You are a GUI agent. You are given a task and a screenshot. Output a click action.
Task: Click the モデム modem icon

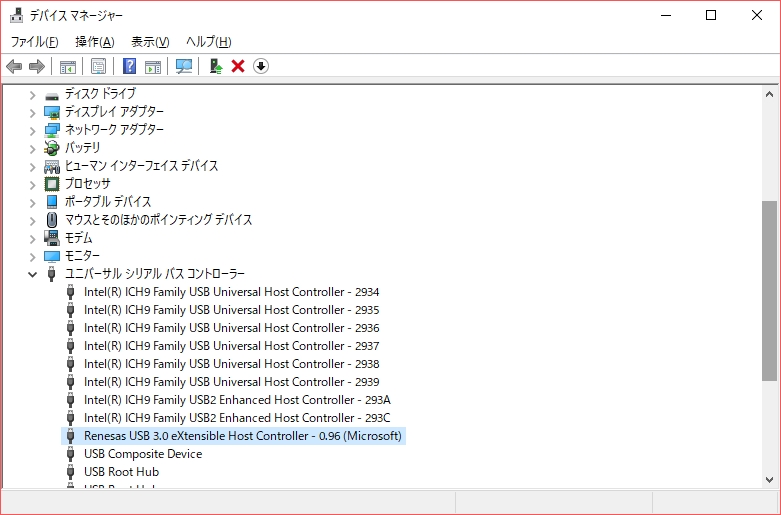point(52,238)
